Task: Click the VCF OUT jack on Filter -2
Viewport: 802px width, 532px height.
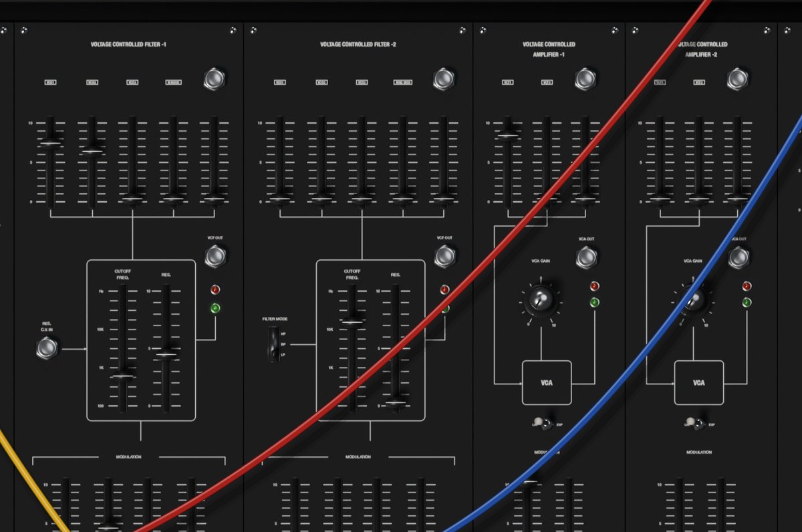Action: click(x=443, y=256)
